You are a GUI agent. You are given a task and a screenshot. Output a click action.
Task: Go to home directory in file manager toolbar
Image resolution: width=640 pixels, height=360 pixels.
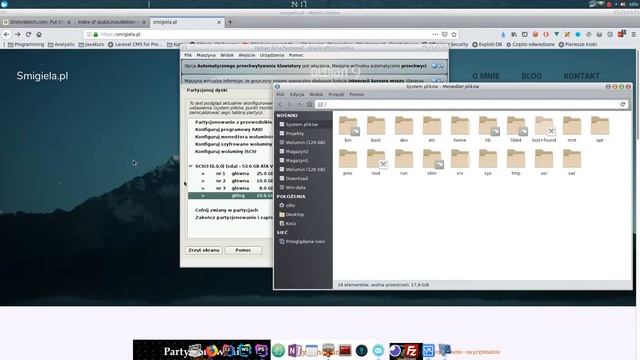pyautogui.click(x=309, y=104)
